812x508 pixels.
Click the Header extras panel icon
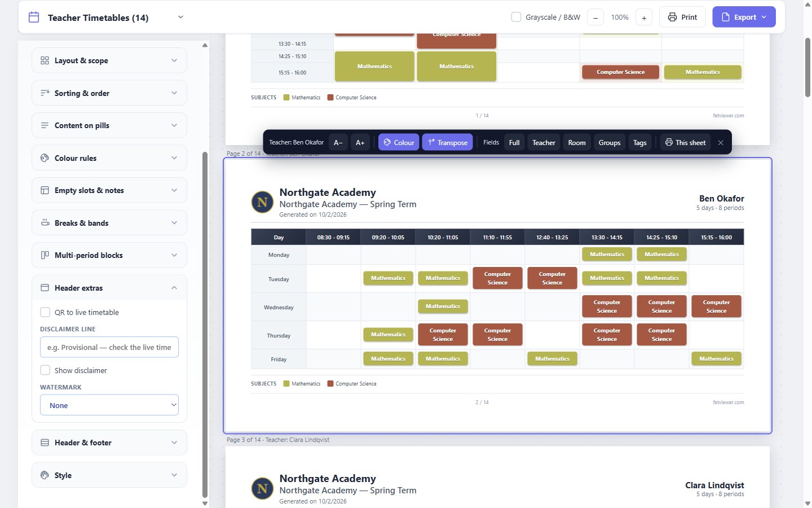[x=45, y=288]
